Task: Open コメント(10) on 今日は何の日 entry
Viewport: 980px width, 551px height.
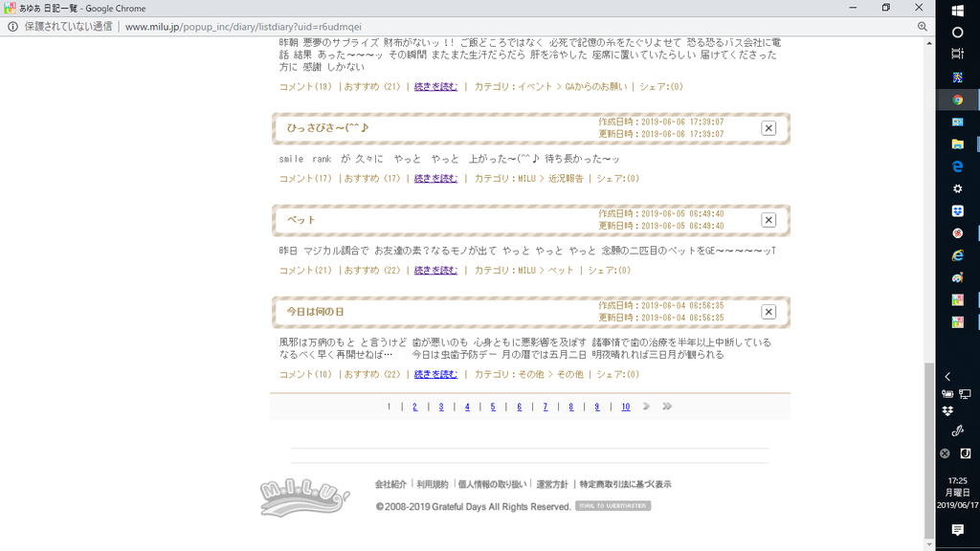Action: click(x=305, y=375)
